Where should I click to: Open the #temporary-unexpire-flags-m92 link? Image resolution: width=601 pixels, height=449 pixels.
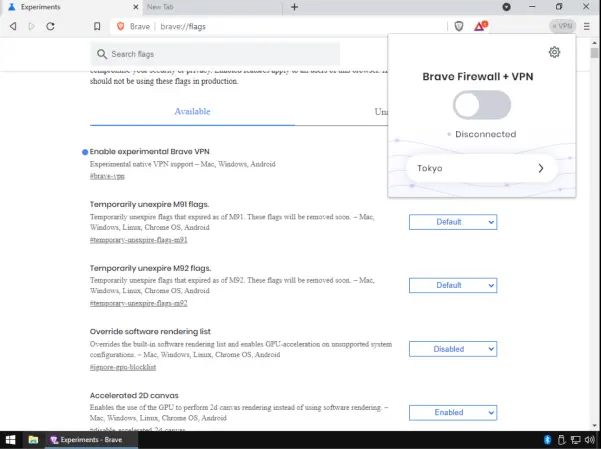point(138,303)
